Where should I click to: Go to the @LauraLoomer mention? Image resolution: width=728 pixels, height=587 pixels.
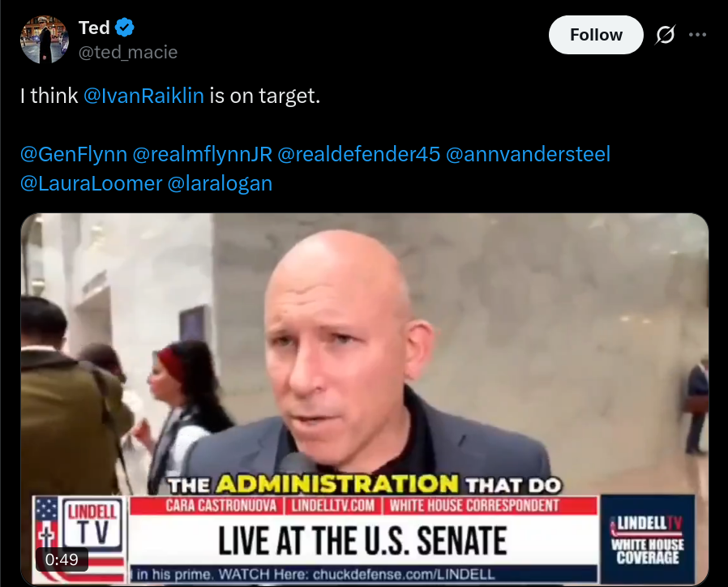click(x=92, y=183)
